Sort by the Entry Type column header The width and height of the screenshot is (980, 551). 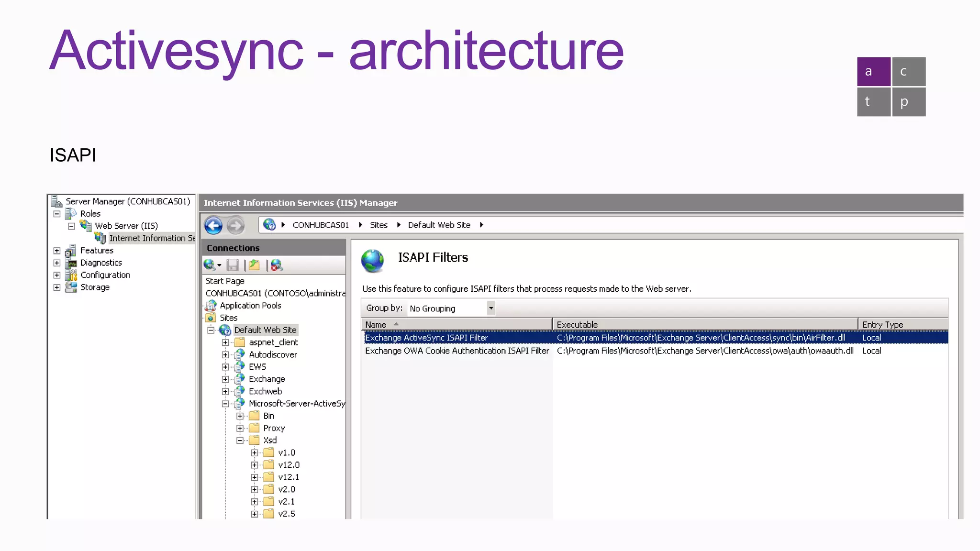(903, 324)
